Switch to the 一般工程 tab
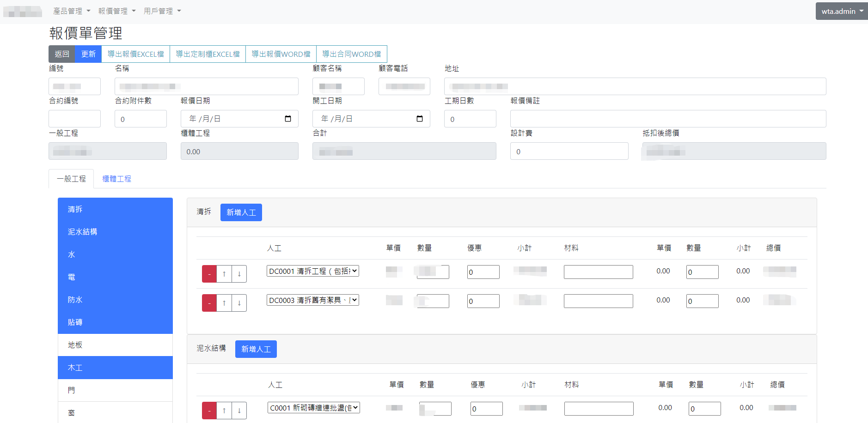The width and height of the screenshot is (868, 423). (71, 179)
